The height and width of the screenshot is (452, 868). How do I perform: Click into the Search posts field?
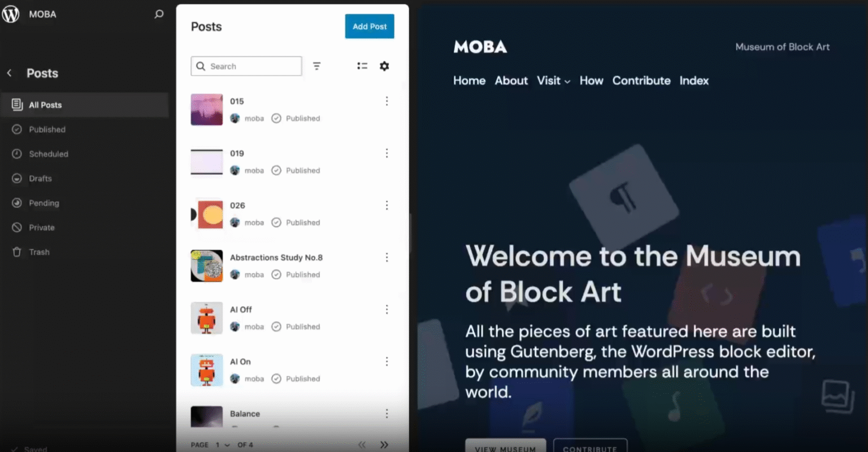click(246, 66)
